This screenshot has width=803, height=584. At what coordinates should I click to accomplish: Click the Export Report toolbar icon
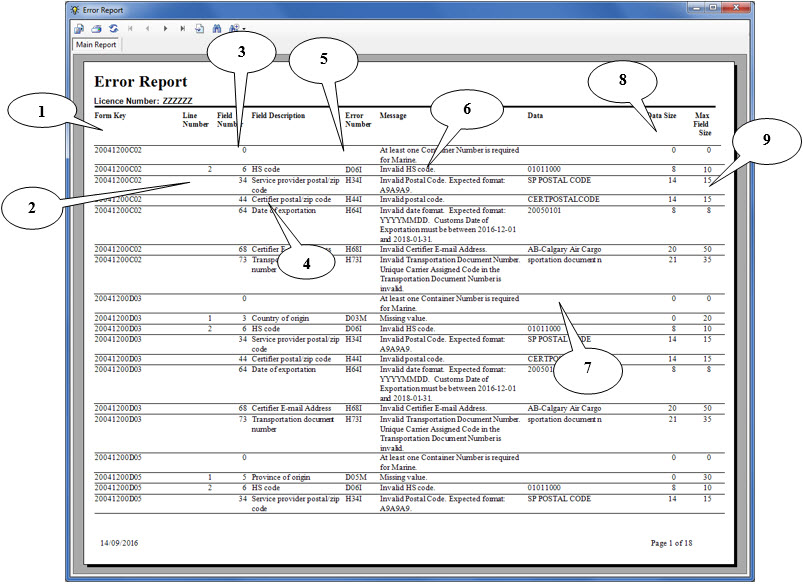pyautogui.click(x=79, y=29)
